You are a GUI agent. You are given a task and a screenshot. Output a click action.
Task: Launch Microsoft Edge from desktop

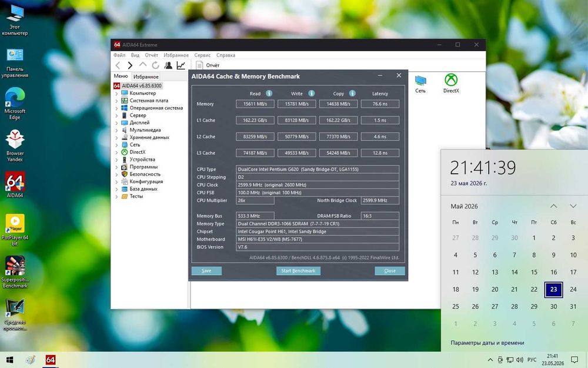[15, 104]
